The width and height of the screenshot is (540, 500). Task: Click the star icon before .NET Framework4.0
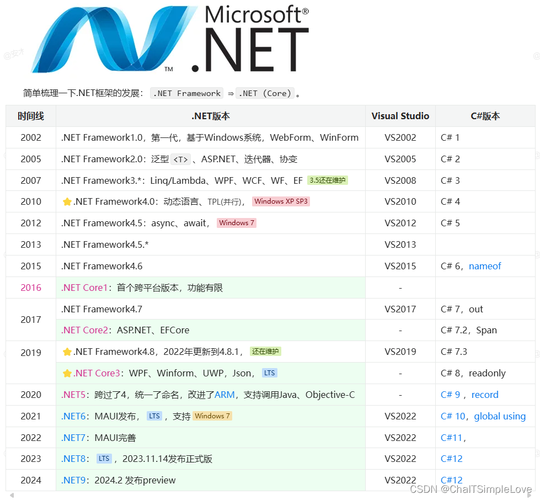coord(67,202)
